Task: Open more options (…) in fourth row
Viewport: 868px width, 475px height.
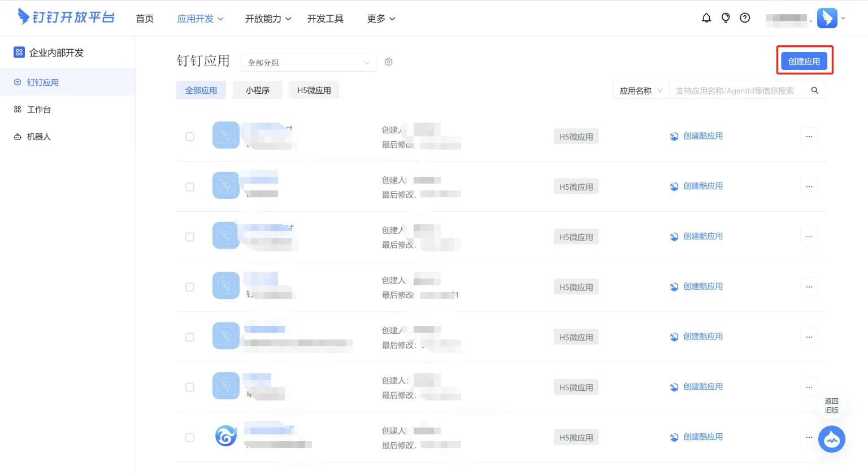Action: (809, 287)
